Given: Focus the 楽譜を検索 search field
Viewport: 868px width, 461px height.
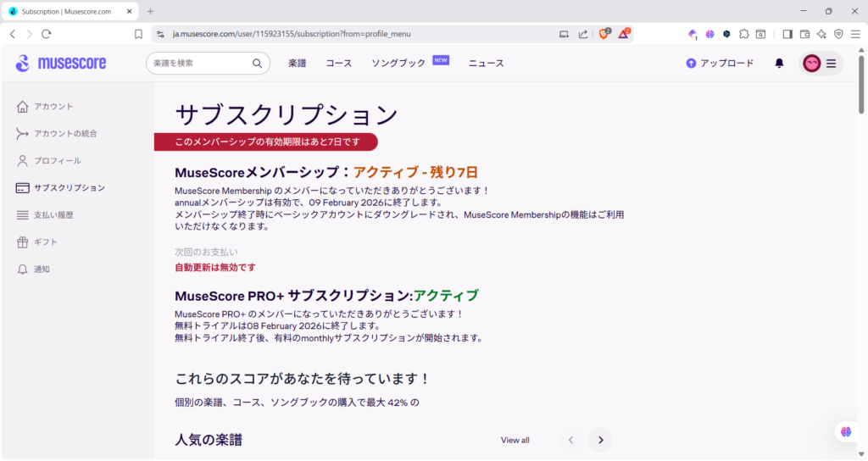Looking at the screenshot, I should click(x=199, y=64).
